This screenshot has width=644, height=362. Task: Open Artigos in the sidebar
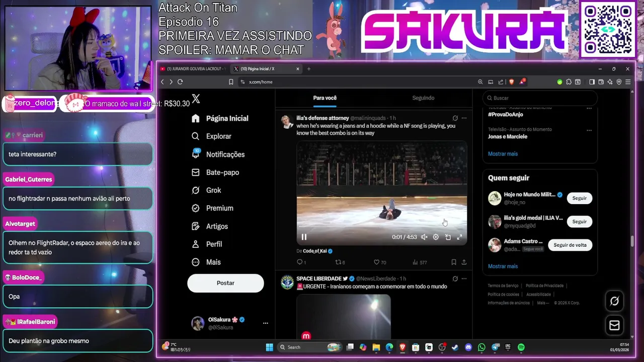point(210,226)
